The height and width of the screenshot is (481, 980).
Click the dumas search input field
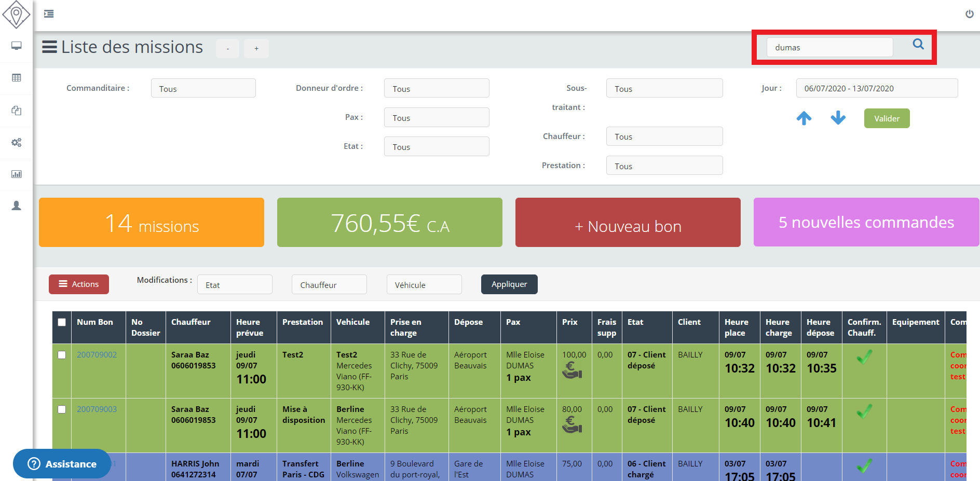(x=829, y=47)
